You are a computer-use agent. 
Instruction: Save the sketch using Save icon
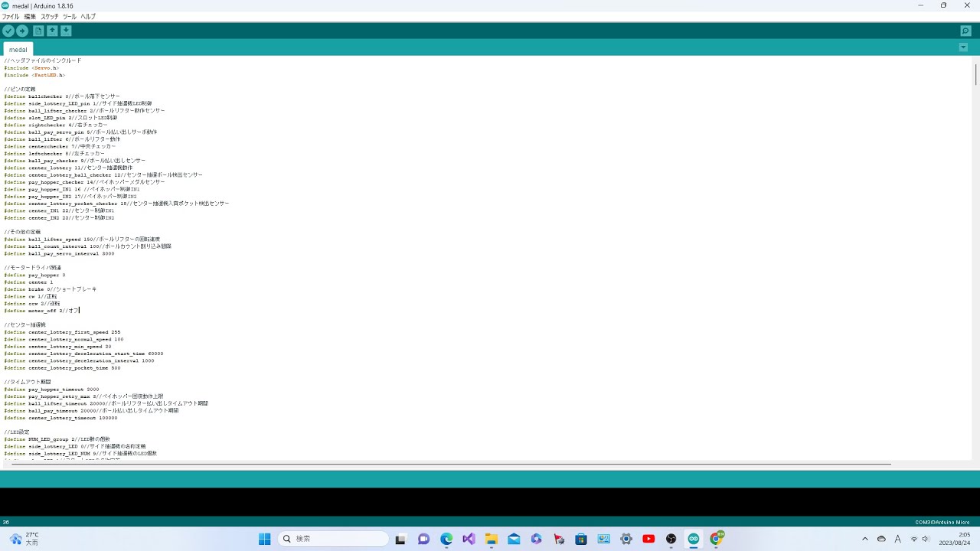point(66,31)
